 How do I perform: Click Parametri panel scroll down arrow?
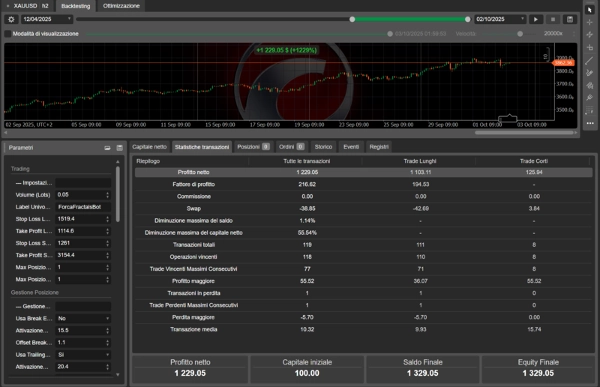pos(117,374)
